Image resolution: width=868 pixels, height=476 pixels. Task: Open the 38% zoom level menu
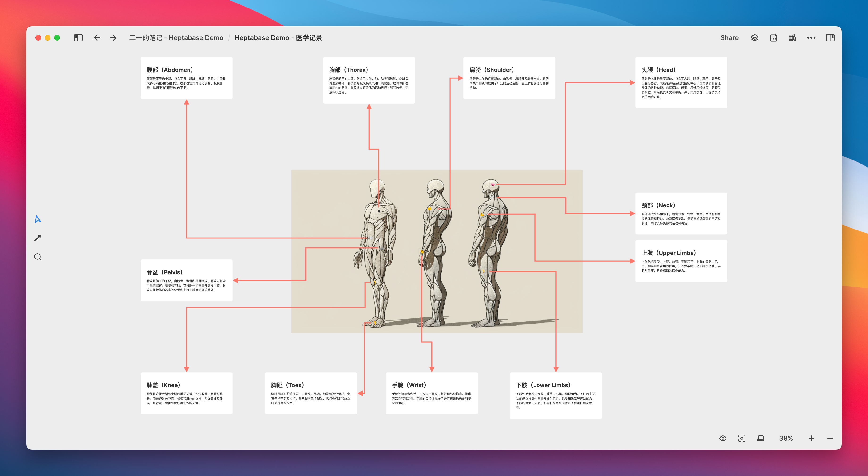786,438
